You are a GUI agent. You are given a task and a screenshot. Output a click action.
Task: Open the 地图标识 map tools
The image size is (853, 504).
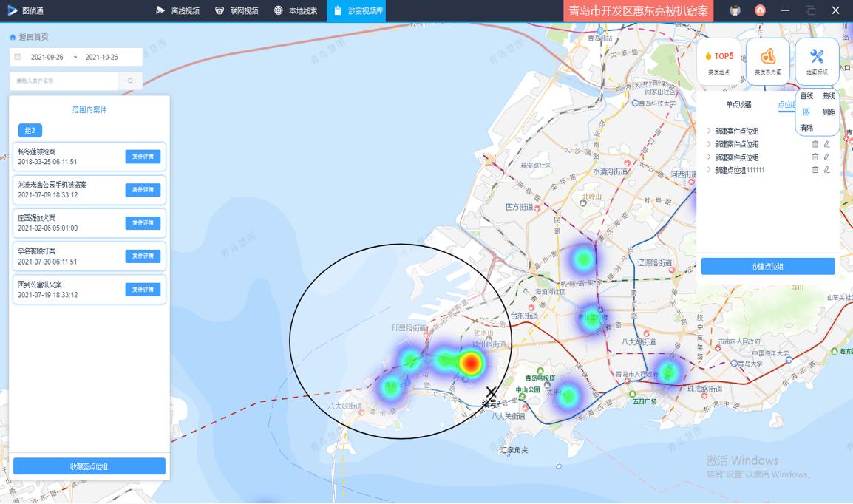pos(817,61)
